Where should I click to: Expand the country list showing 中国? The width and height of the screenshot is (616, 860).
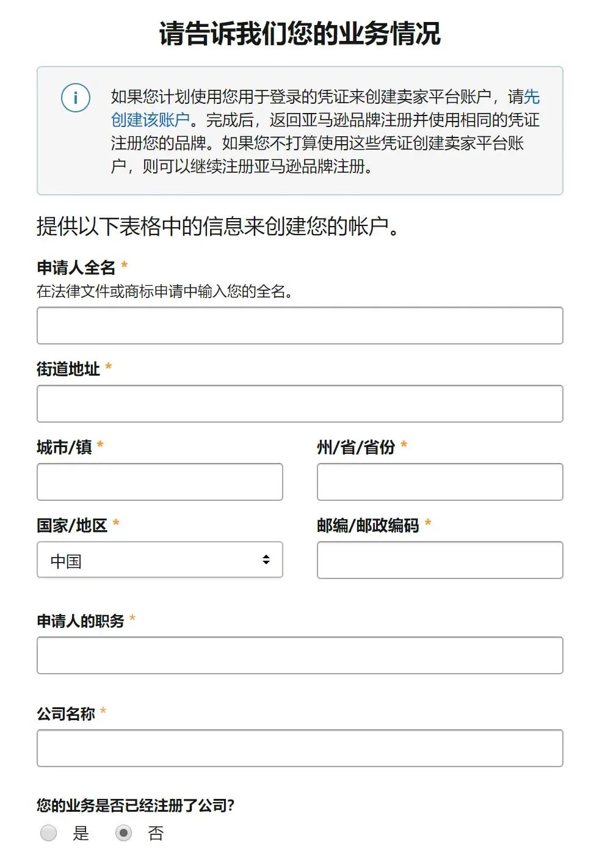[159, 559]
